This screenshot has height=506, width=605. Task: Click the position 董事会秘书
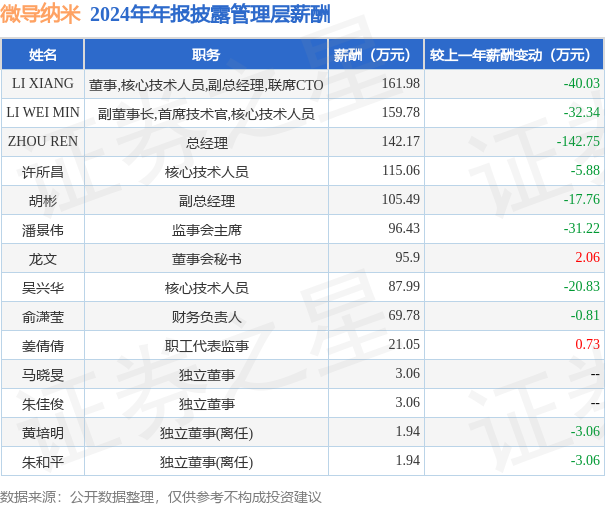tap(206, 259)
